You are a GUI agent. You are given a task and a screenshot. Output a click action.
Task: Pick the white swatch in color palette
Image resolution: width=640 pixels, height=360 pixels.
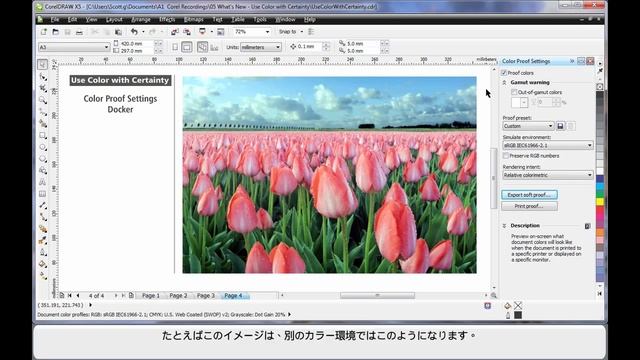pos(600,171)
